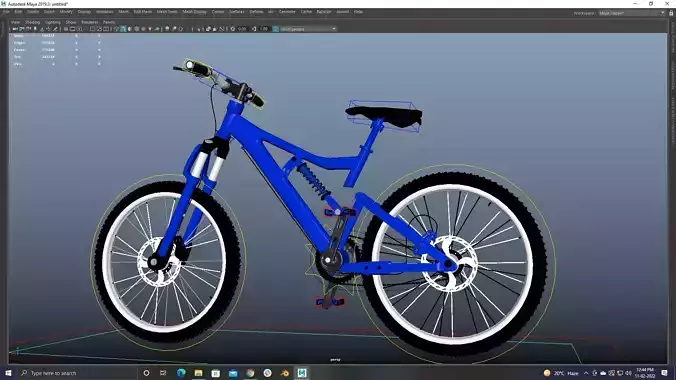
Task: Open Task View from the taskbar
Action: click(163, 373)
